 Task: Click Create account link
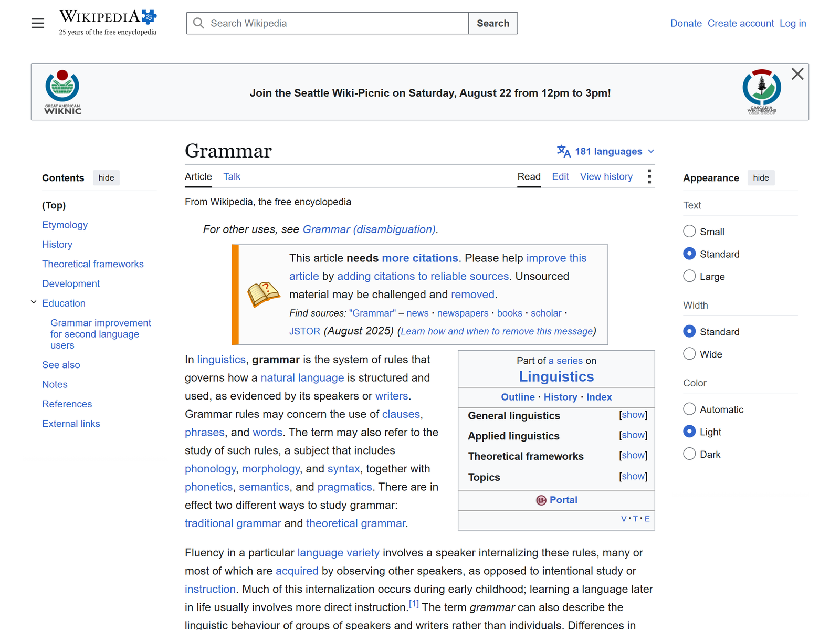tap(740, 23)
